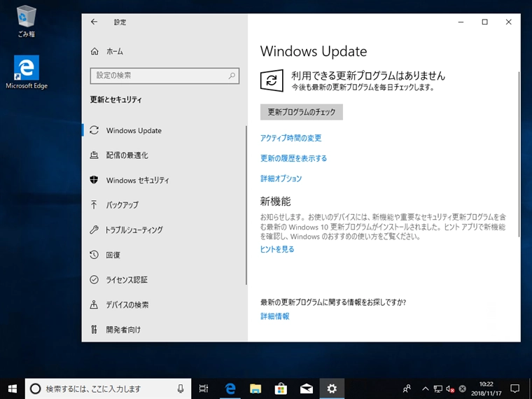Show hidden system tray icons

point(425,388)
